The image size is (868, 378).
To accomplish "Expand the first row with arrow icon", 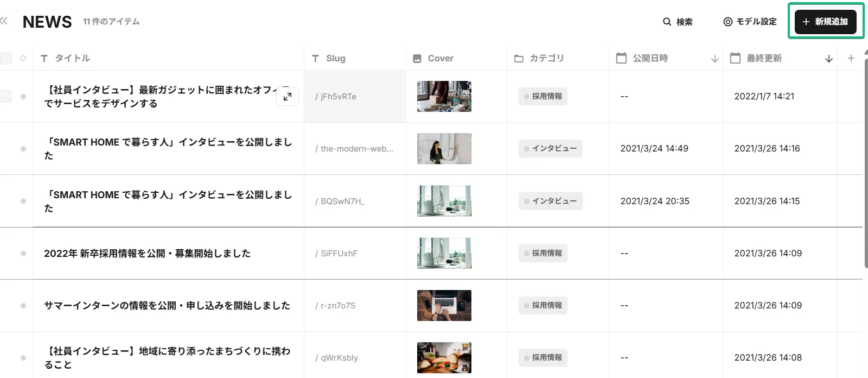I will coord(288,97).
